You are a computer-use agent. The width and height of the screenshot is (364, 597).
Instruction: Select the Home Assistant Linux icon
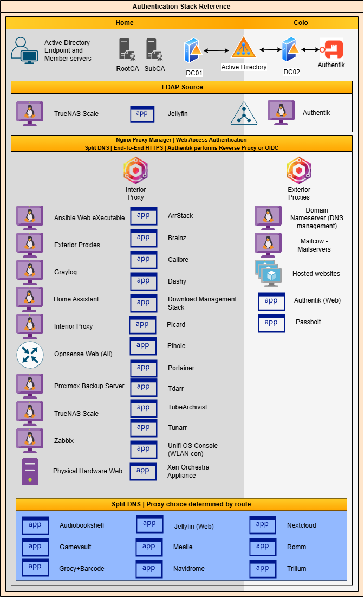tap(30, 299)
